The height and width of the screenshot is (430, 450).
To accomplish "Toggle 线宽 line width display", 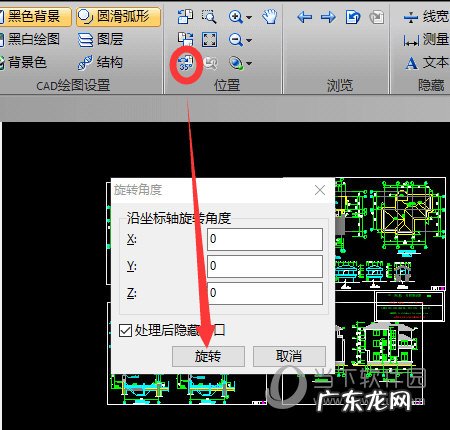I will coord(426,16).
